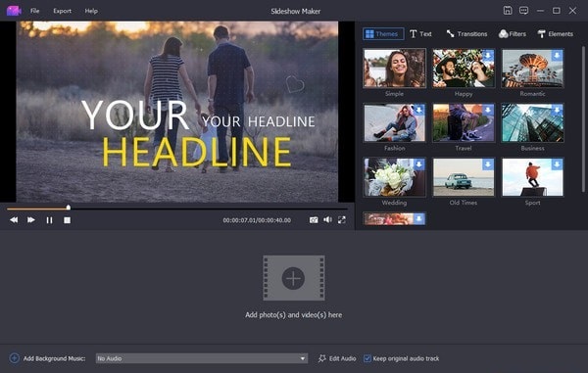This screenshot has width=588, height=373.
Task: Stop the slideshow preview
Action: (67, 220)
